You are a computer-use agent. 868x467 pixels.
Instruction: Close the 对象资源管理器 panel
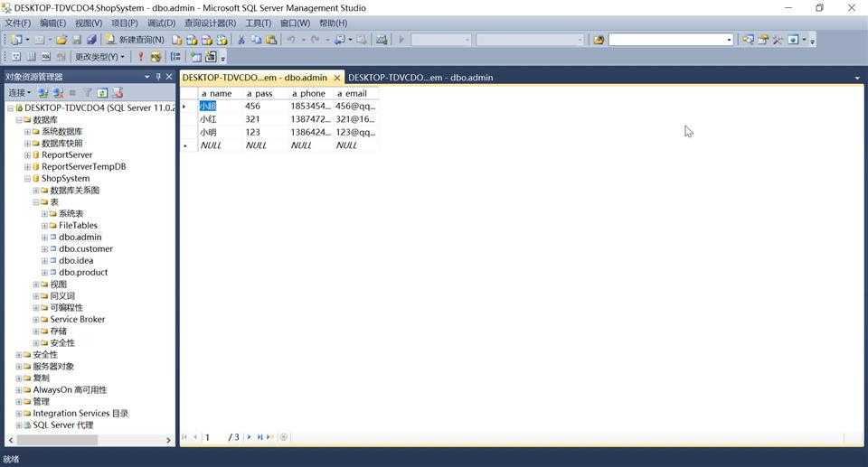pos(169,77)
